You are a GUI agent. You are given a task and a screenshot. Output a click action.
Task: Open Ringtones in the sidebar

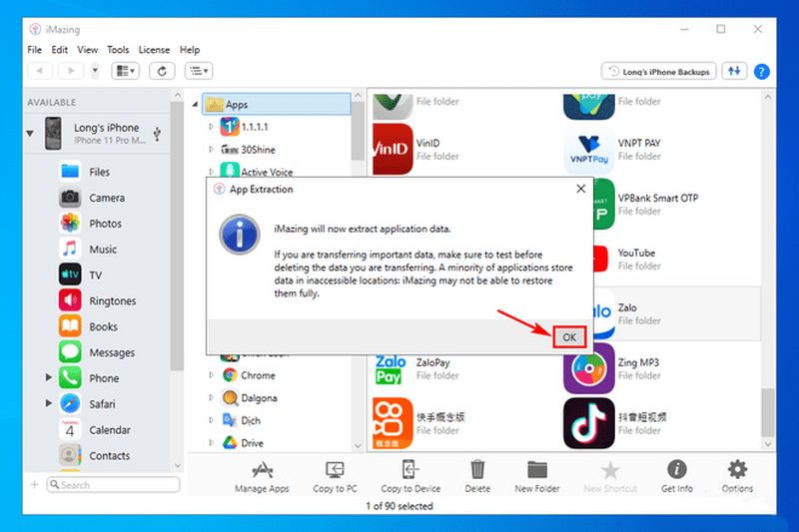(112, 300)
